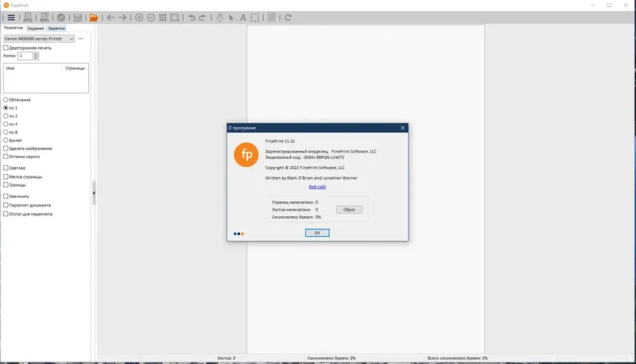Increase copies with stepper up arrow

pyautogui.click(x=36, y=54)
